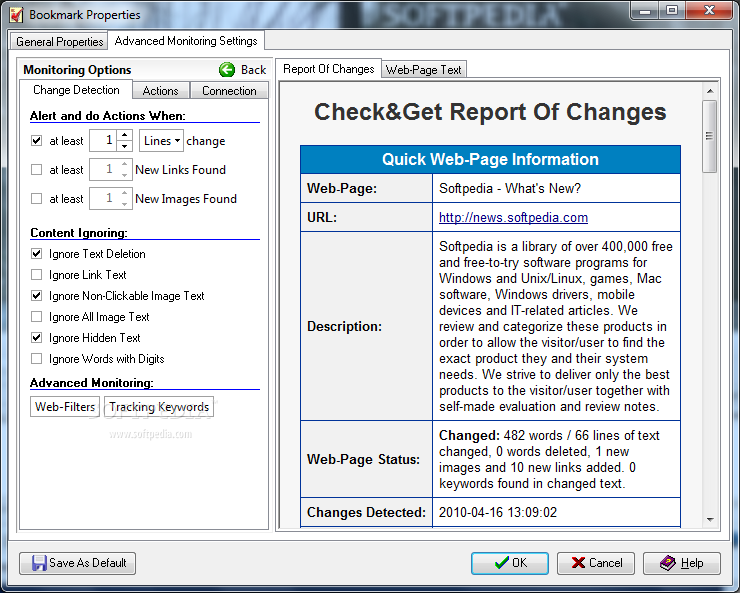Select the Change Detection tab

coord(76,90)
